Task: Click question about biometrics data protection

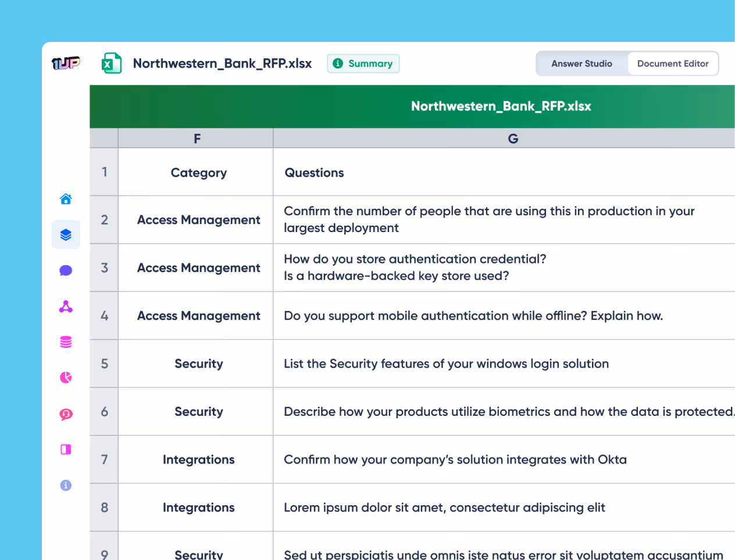Action: click(504, 412)
